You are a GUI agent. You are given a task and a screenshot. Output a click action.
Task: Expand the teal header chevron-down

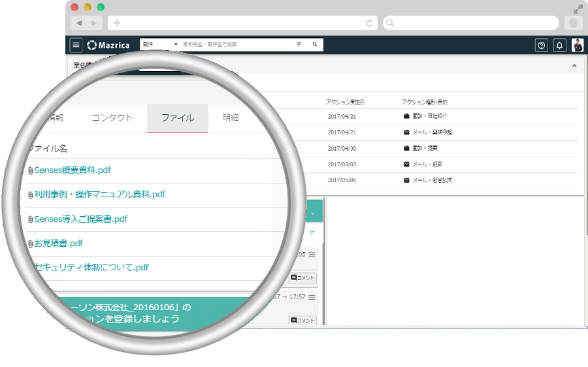click(x=312, y=213)
